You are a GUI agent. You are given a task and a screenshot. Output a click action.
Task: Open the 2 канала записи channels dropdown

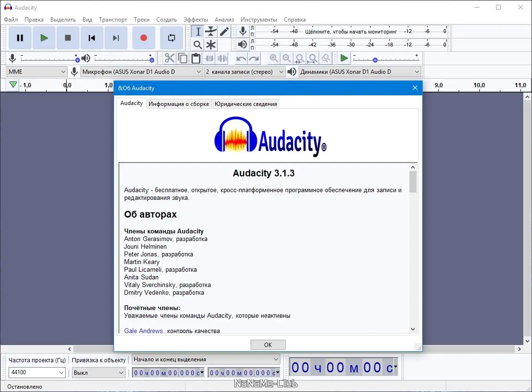point(244,71)
